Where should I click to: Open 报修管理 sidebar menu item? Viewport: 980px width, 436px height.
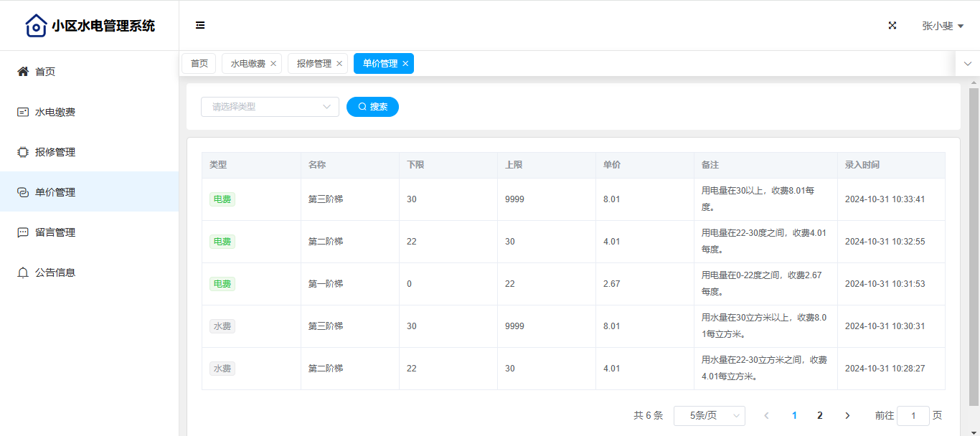pos(55,152)
